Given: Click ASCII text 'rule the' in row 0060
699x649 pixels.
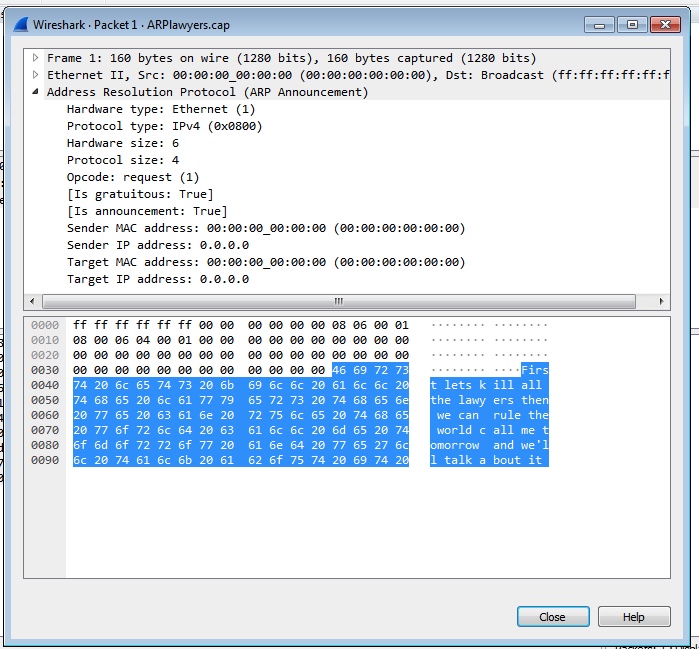Looking at the screenshot, I should (x=521, y=415).
